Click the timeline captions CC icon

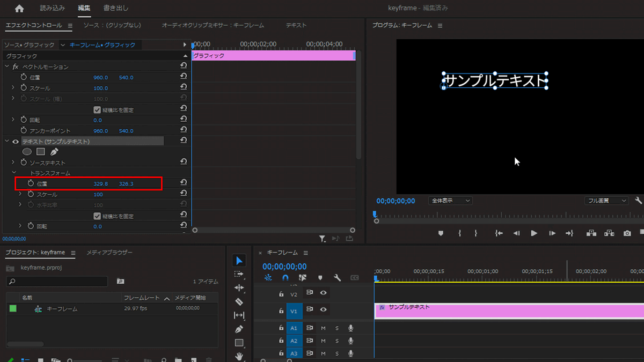coord(354,278)
